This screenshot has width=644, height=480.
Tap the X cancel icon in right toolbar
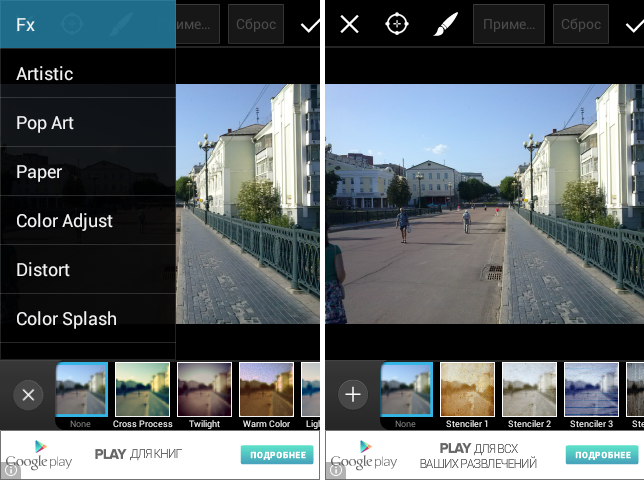(349, 25)
